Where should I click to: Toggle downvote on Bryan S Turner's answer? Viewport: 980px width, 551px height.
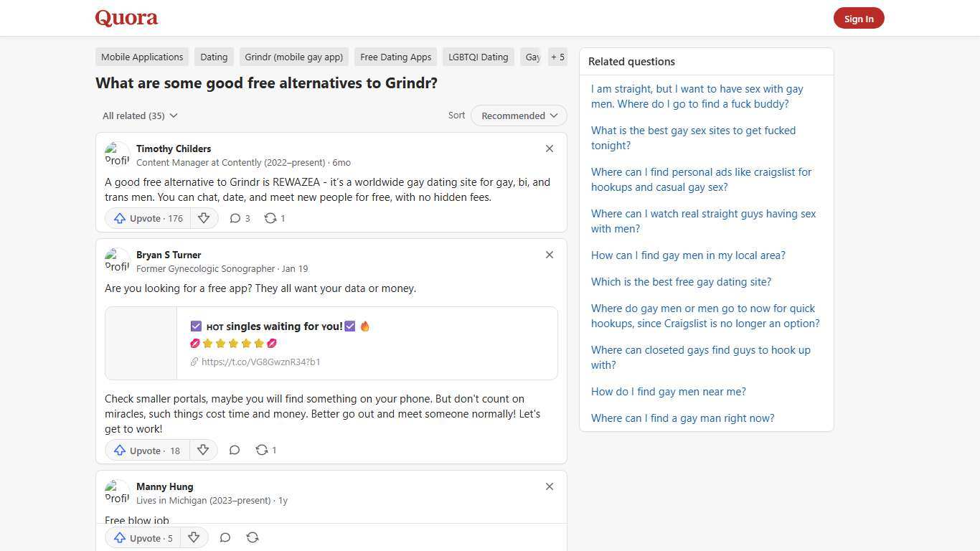[x=203, y=450]
